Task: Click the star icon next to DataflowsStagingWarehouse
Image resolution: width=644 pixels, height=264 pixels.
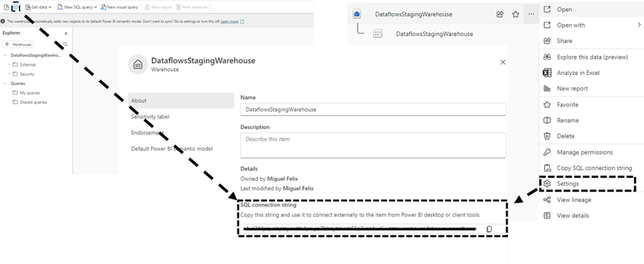Action: 516,14
